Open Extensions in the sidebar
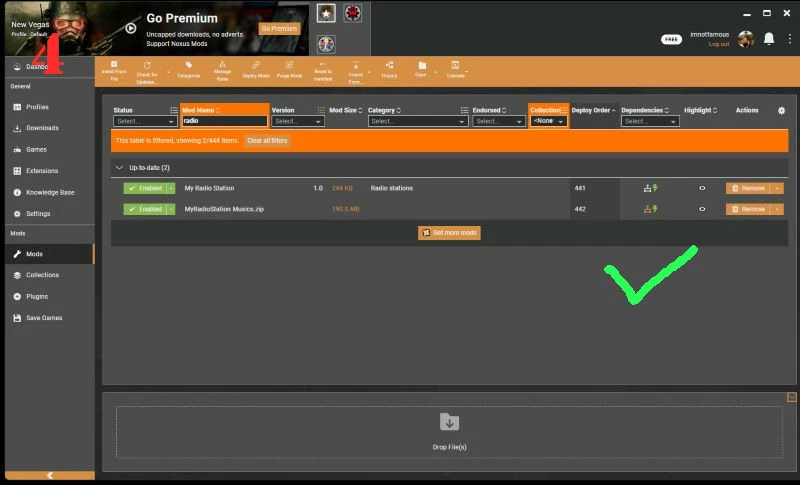The height and width of the screenshot is (485, 800). coord(50,171)
